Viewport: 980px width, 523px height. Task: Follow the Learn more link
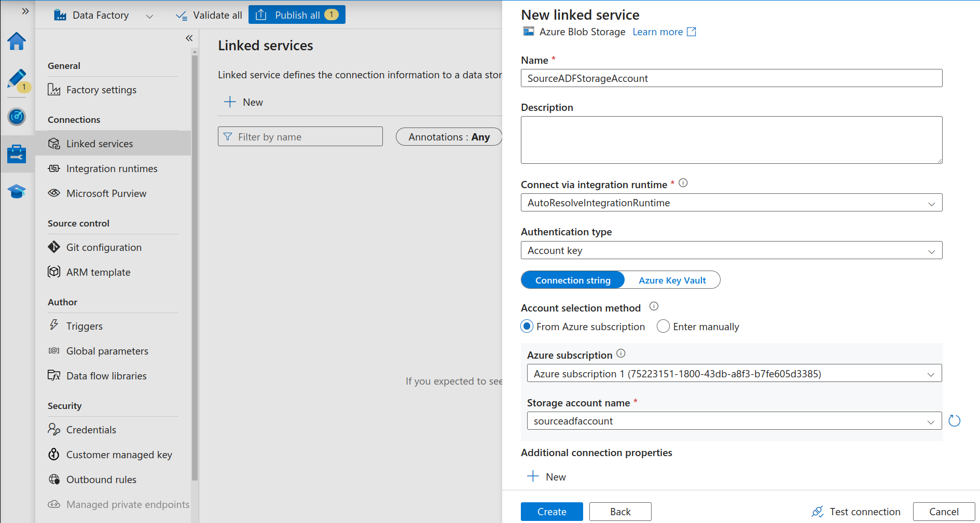coord(664,32)
